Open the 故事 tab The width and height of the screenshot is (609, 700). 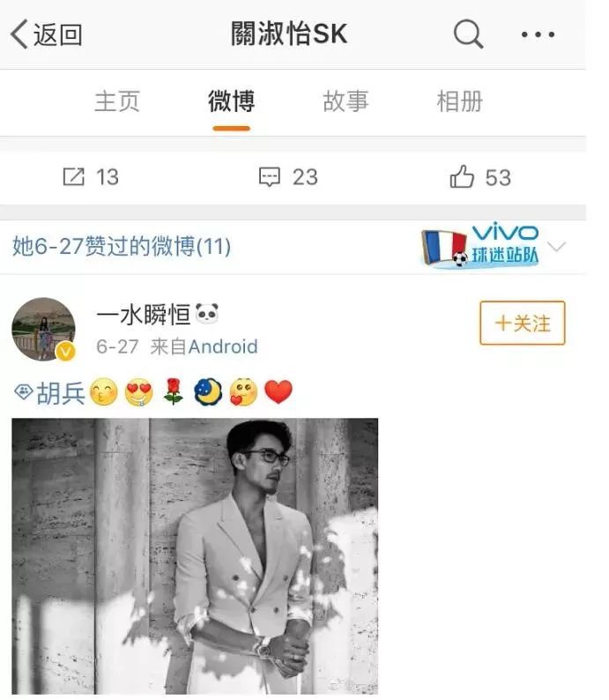click(345, 101)
